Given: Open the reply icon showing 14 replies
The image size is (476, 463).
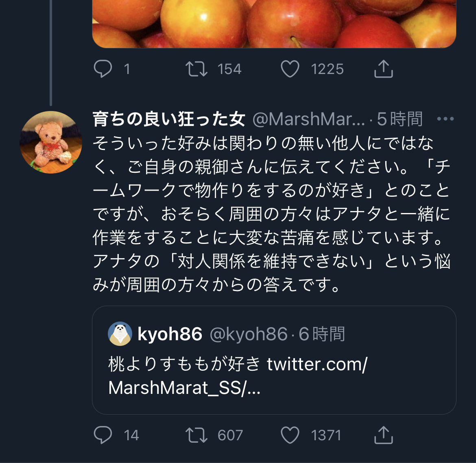Looking at the screenshot, I should coord(103,435).
